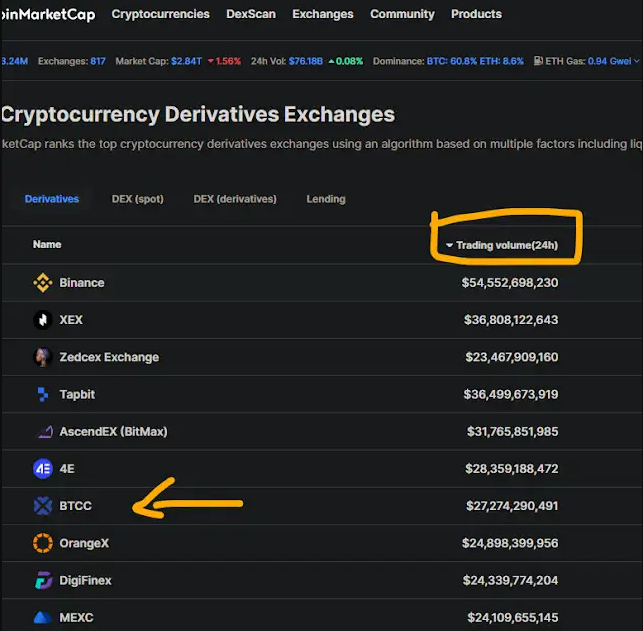This screenshot has width=643, height=631.
Task: Switch to the DEX (spot) tab
Action: tap(138, 199)
